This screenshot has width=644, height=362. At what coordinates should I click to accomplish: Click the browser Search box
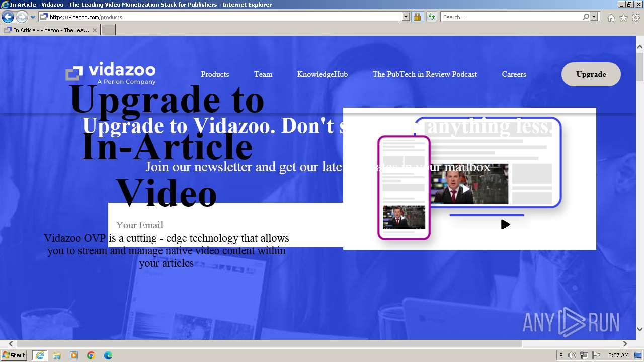511,17
